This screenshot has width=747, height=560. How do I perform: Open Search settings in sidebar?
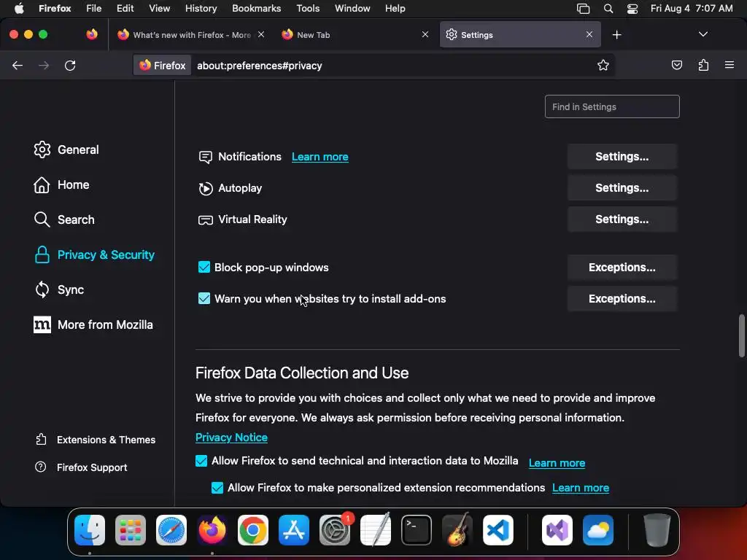coord(64,219)
